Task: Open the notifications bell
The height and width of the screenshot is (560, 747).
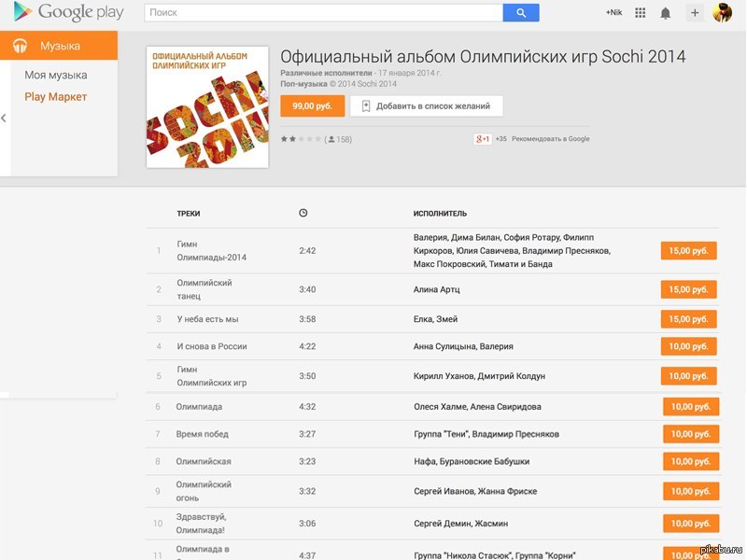Action: click(x=666, y=13)
